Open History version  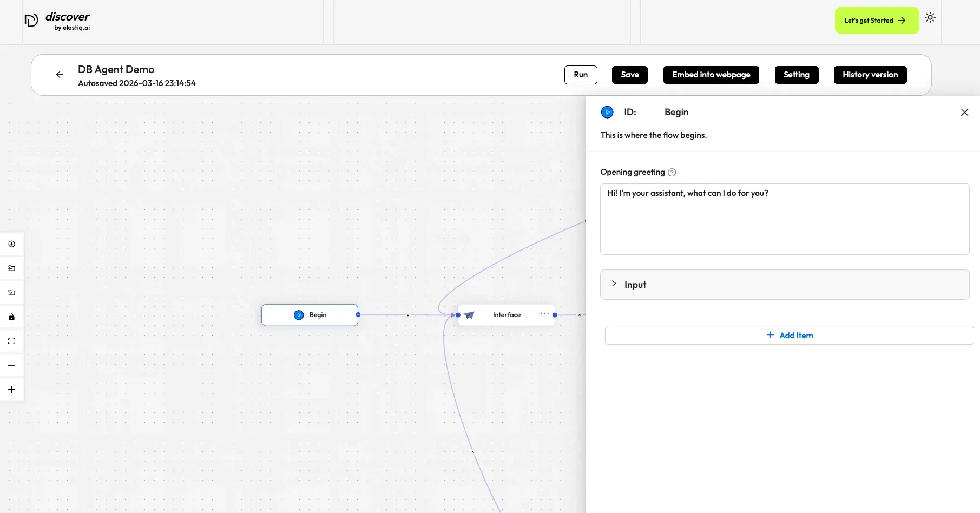pyautogui.click(x=870, y=75)
